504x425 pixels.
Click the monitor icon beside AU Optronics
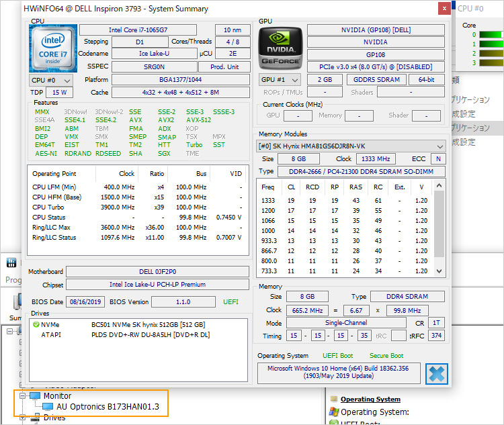click(48, 407)
